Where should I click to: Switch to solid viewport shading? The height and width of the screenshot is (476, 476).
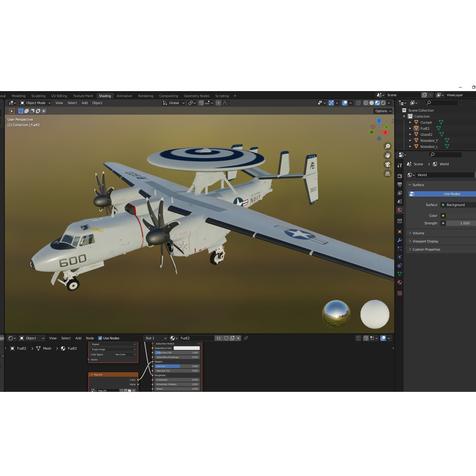pos(371,103)
